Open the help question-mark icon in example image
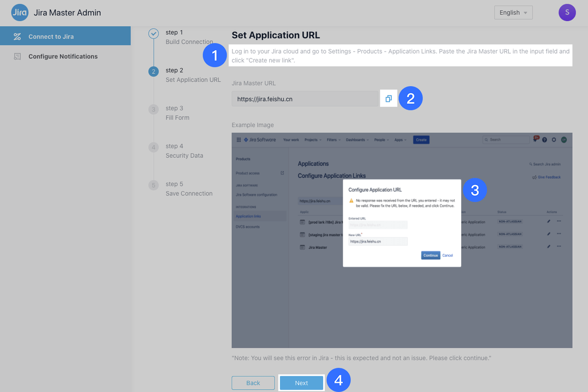Screen dimensions: 588x392 point(545,140)
